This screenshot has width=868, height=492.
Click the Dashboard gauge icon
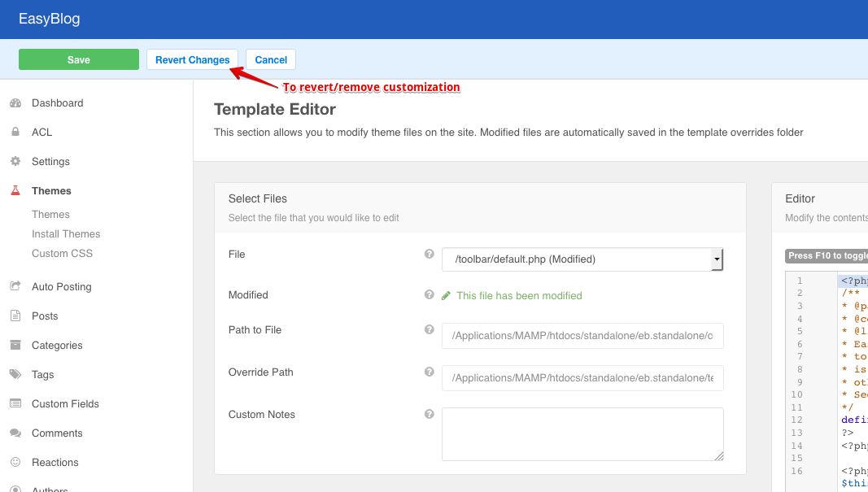[x=15, y=103]
